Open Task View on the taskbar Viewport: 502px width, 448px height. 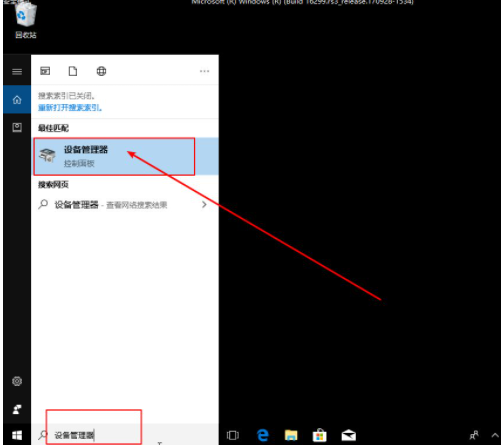tap(233, 435)
